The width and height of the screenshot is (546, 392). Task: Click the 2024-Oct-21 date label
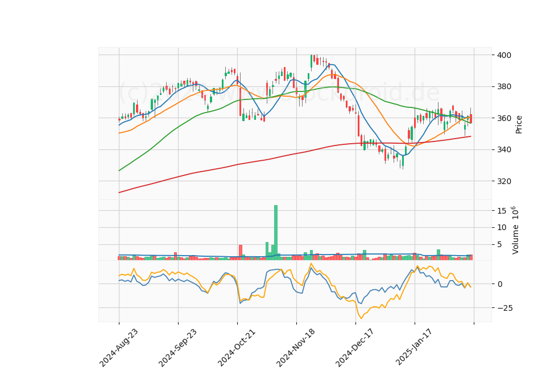coord(237,348)
